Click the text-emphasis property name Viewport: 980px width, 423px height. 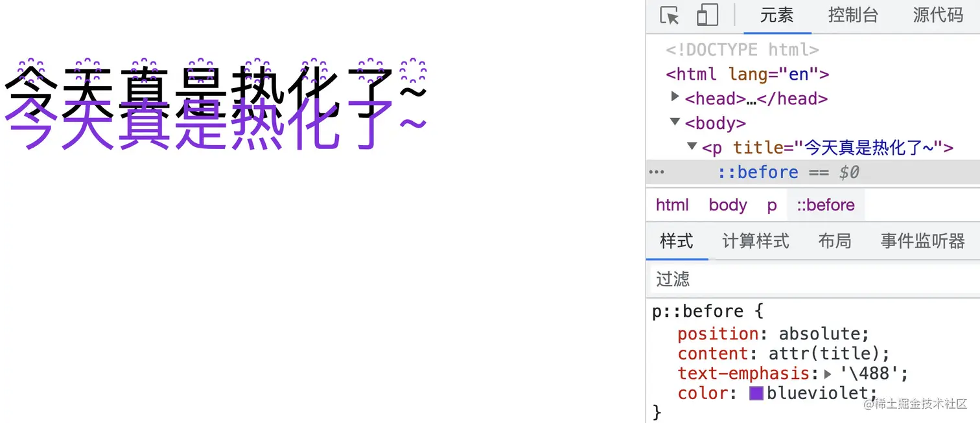(743, 374)
